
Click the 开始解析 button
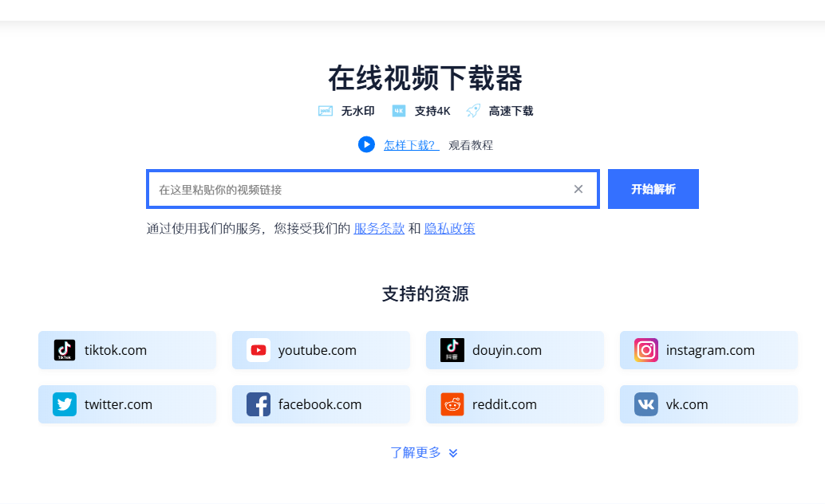coord(653,189)
